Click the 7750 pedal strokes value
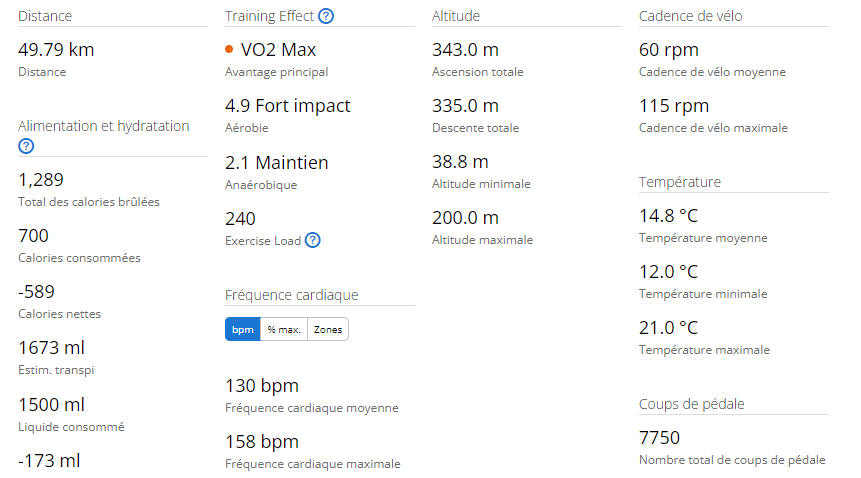This screenshot has width=861, height=478. coord(659,437)
